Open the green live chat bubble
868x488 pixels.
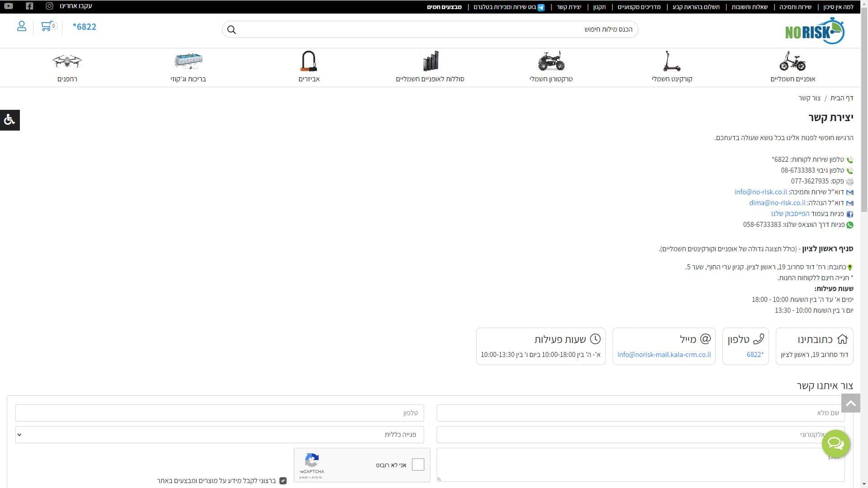pos(835,443)
